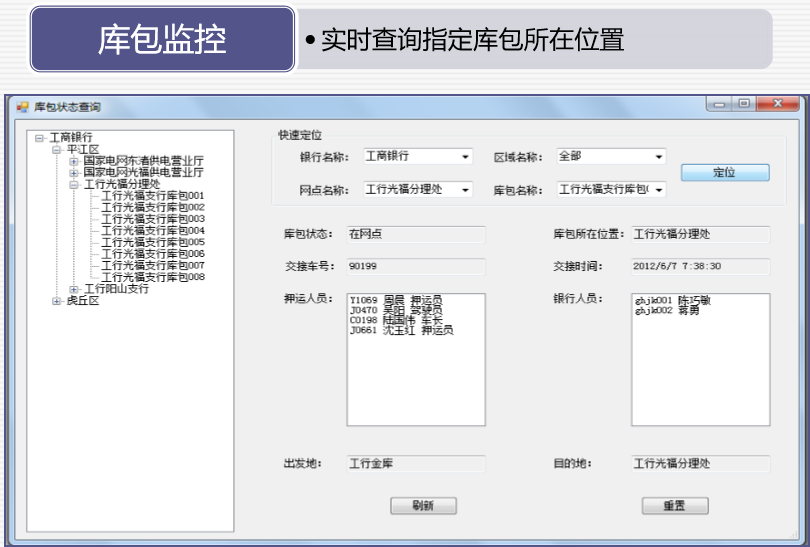This screenshot has height=547, width=810.
Task: Maximize the 库包状态查询 window
Action: coord(744,104)
